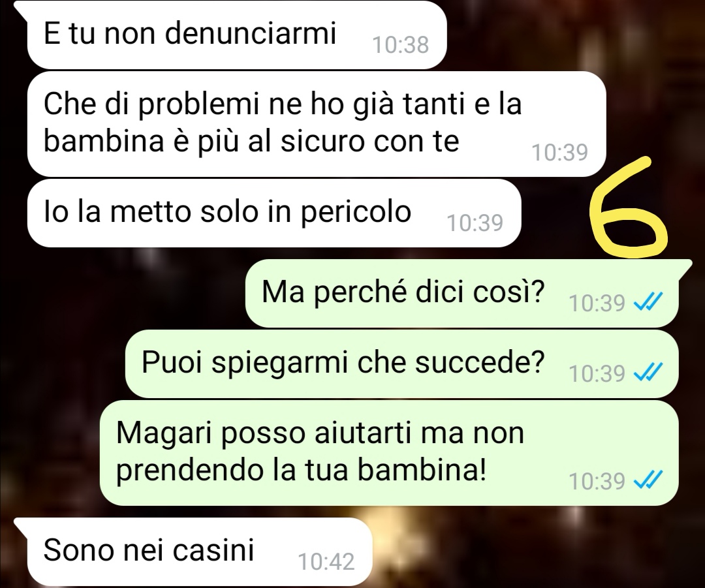Tap the 10:39 timestamp on 'bambina è più al sicuro'

(560, 153)
